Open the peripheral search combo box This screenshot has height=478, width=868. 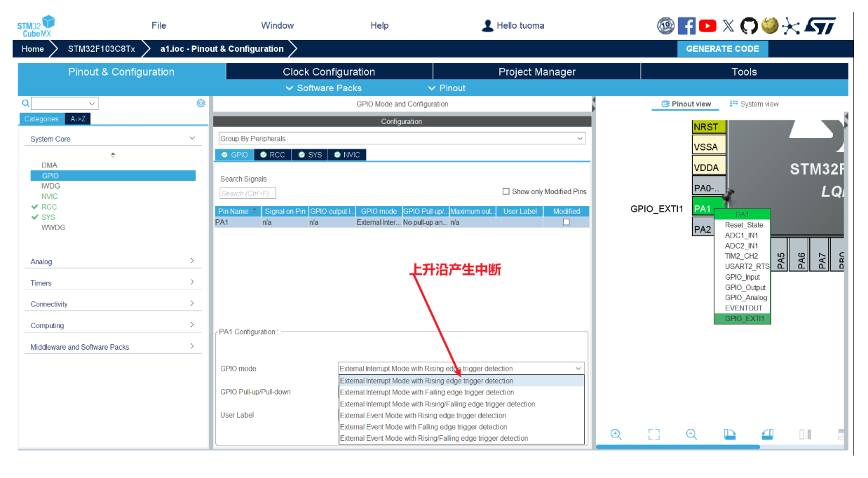65,104
